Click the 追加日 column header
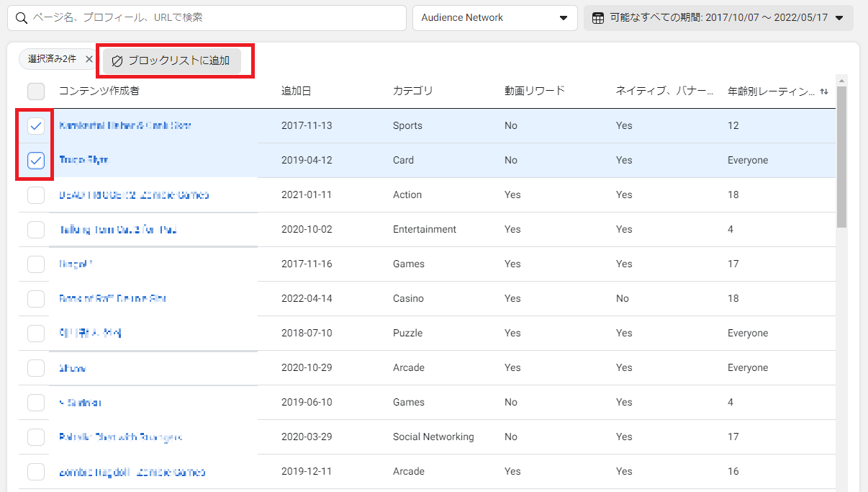The width and height of the screenshot is (868, 492). pos(296,91)
